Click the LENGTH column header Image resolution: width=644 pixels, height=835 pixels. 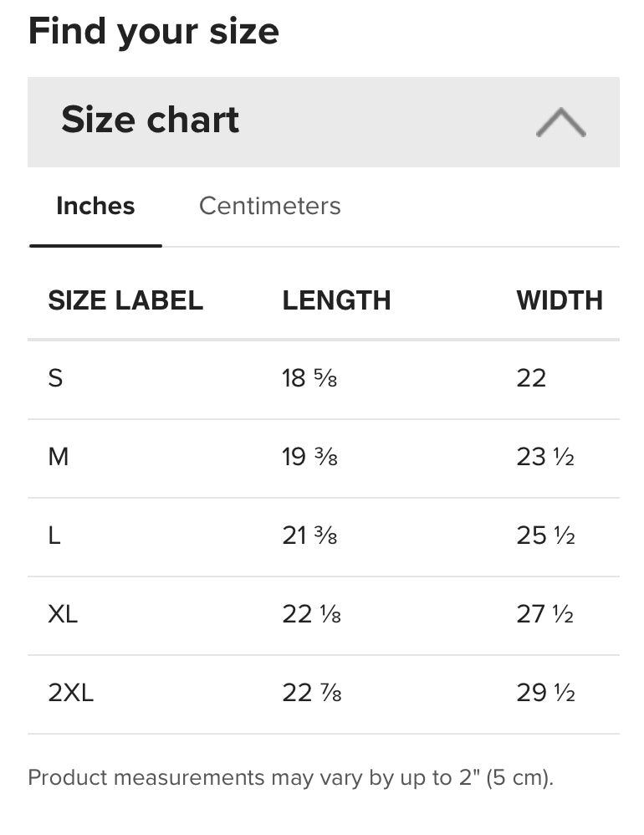[336, 300]
